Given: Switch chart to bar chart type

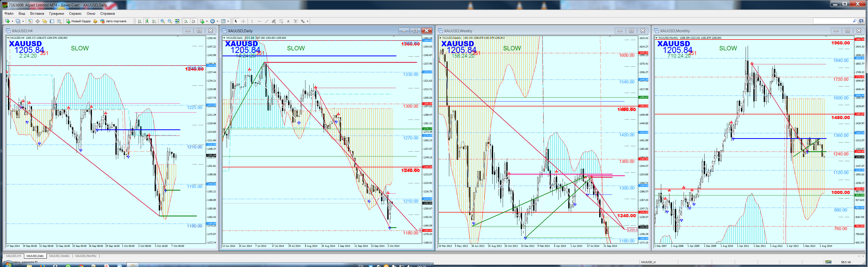Looking at the screenshot, I should tap(139, 21).
